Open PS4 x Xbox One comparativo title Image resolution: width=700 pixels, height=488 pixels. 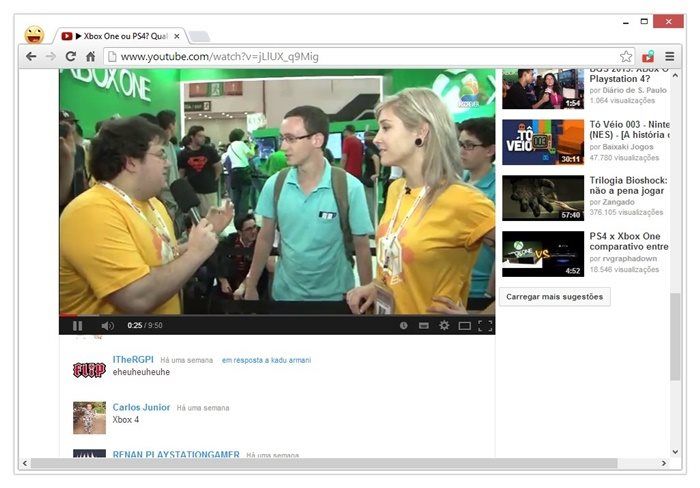pyautogui.click(x=629, y=242)
